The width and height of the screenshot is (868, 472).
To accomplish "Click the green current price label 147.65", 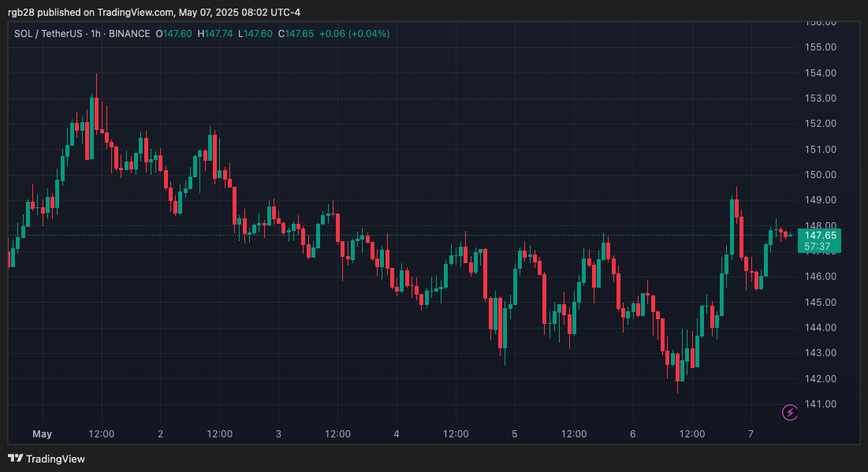I will (820, 235).
